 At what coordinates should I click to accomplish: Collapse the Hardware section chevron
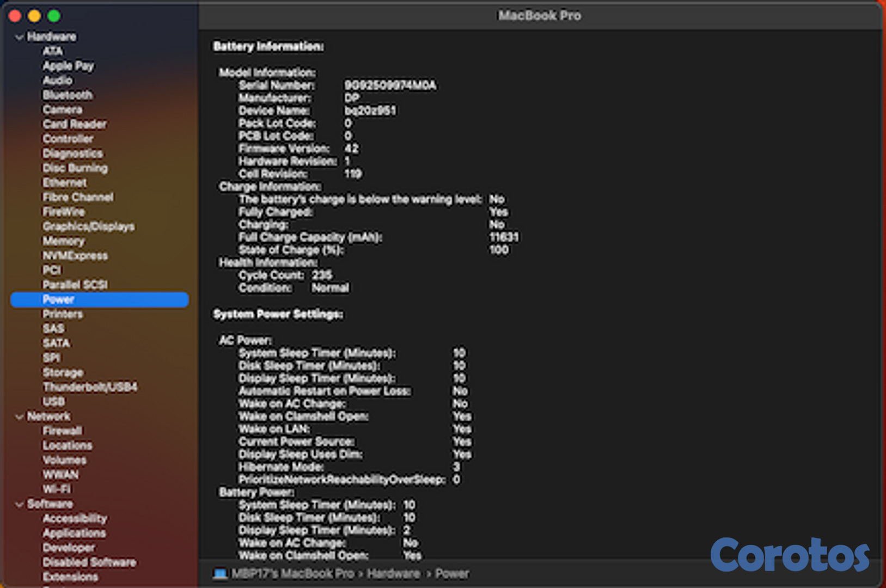(x=20, y=37)
